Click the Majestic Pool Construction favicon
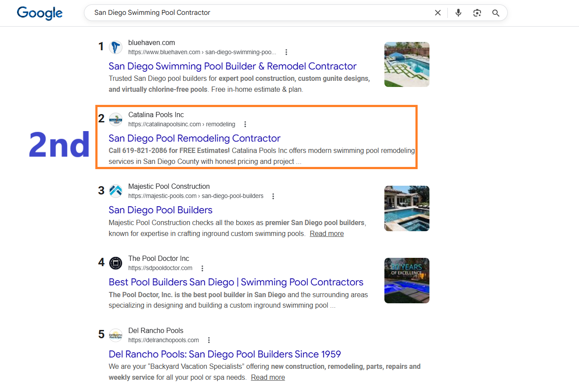The image size is (579, 392). point(115,191)
